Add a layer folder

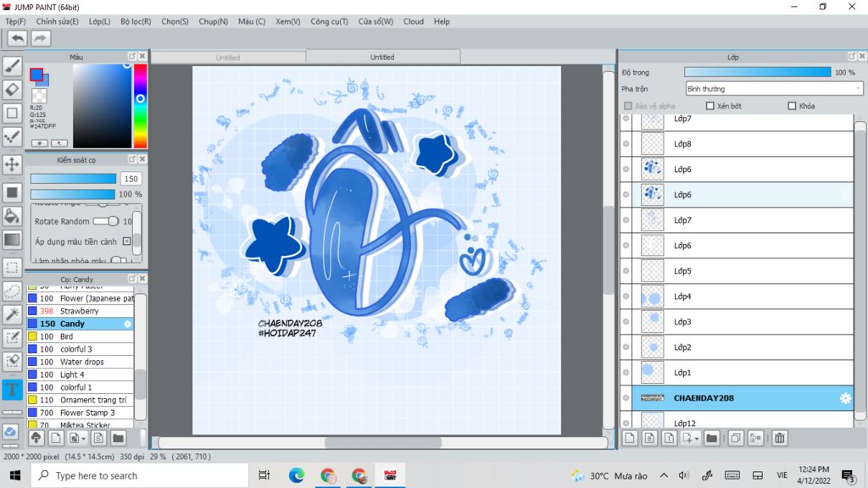point(711,438)
